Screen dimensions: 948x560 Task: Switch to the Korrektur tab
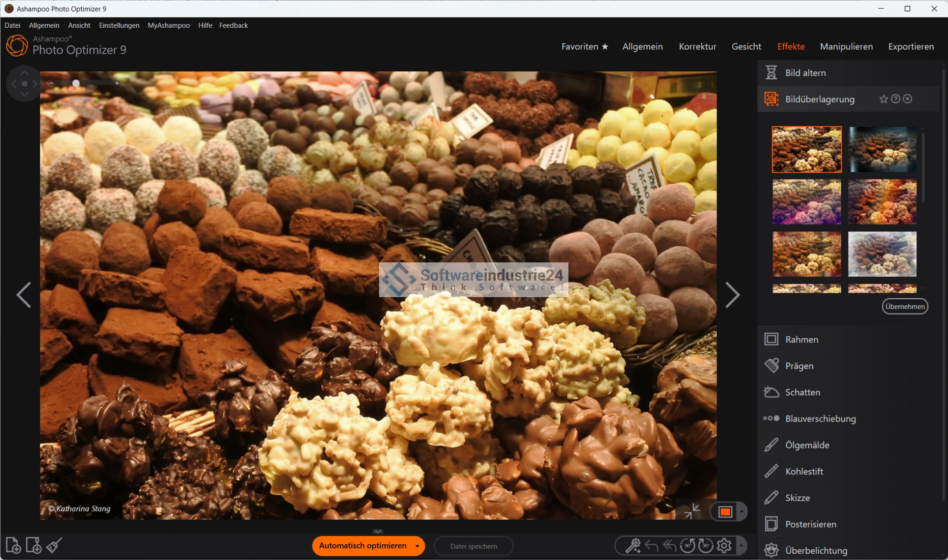(697, 47)
